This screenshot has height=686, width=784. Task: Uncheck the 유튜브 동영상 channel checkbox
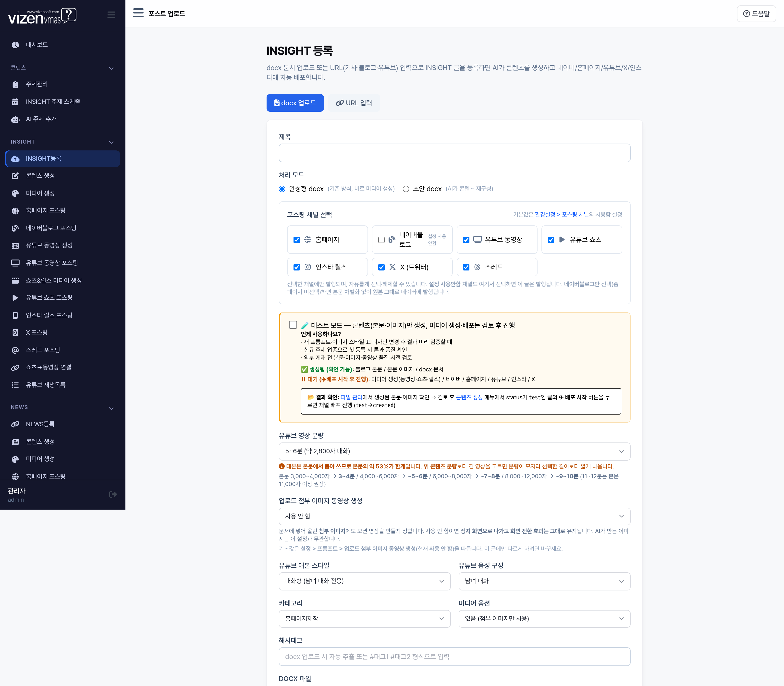tap(466, 240)
